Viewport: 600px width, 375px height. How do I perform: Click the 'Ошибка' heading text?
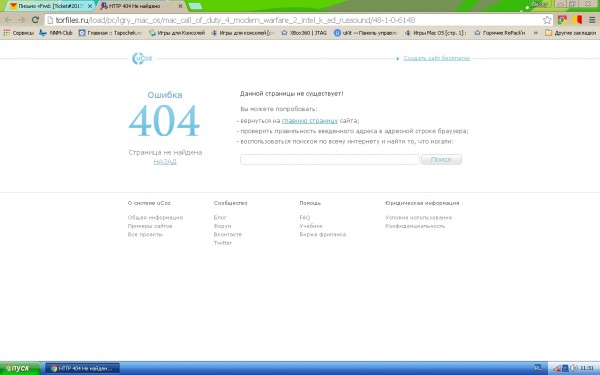tap(165, 95)
